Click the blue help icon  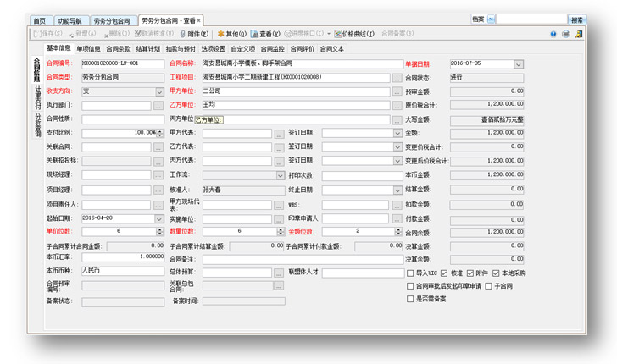tap(553, 34)
